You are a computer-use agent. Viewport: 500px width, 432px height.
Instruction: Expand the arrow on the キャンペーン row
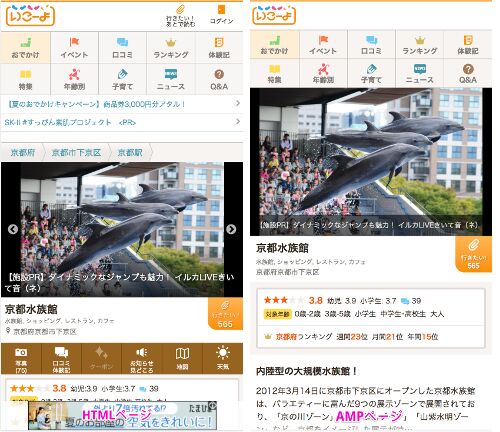238,103
